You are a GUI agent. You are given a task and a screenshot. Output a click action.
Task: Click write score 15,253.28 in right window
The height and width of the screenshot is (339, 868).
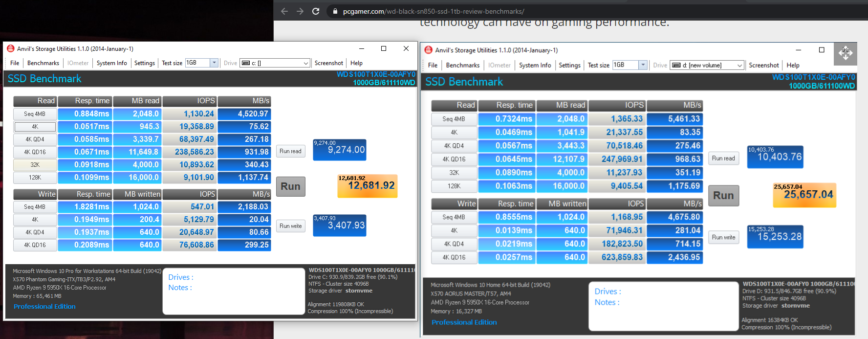pyautogui.click(x=775, y=237)
